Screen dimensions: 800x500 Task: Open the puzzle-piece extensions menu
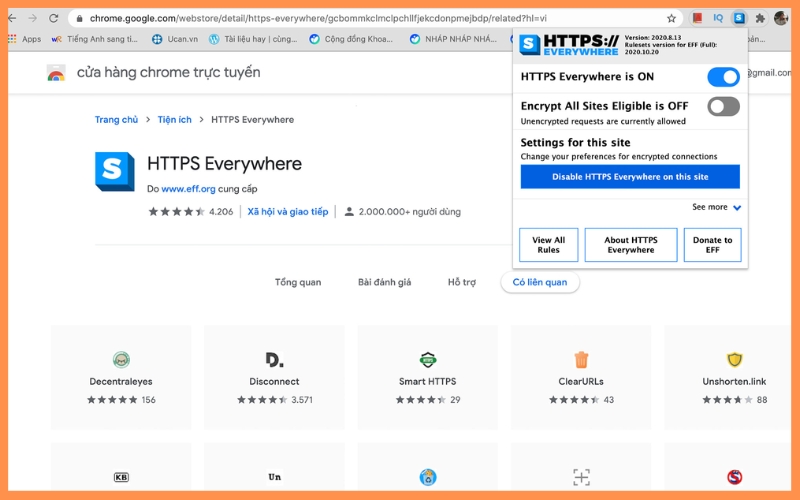tap(760, 18)
